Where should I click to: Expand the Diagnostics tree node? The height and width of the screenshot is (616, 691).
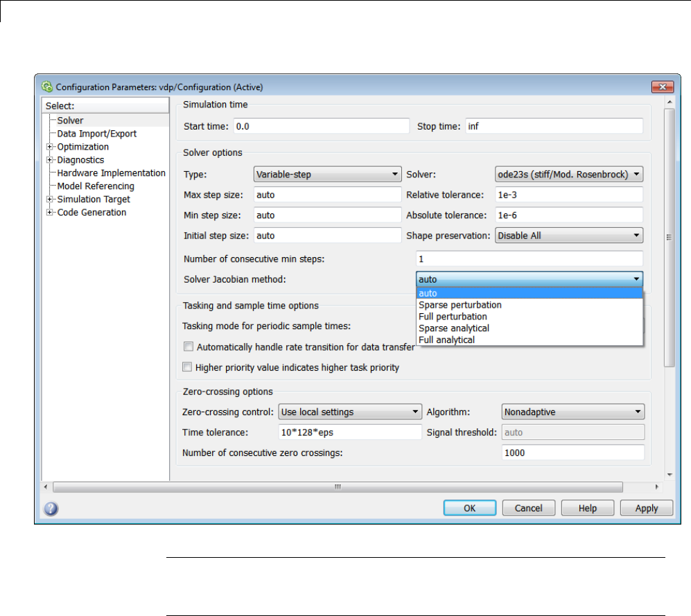pyautogui.click(x=49, y=160)
